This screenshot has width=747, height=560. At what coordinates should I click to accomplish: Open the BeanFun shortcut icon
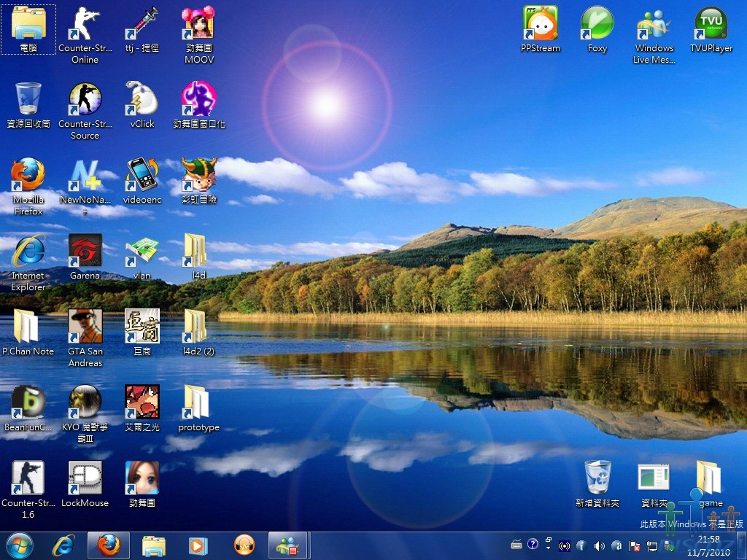[28, 403]
